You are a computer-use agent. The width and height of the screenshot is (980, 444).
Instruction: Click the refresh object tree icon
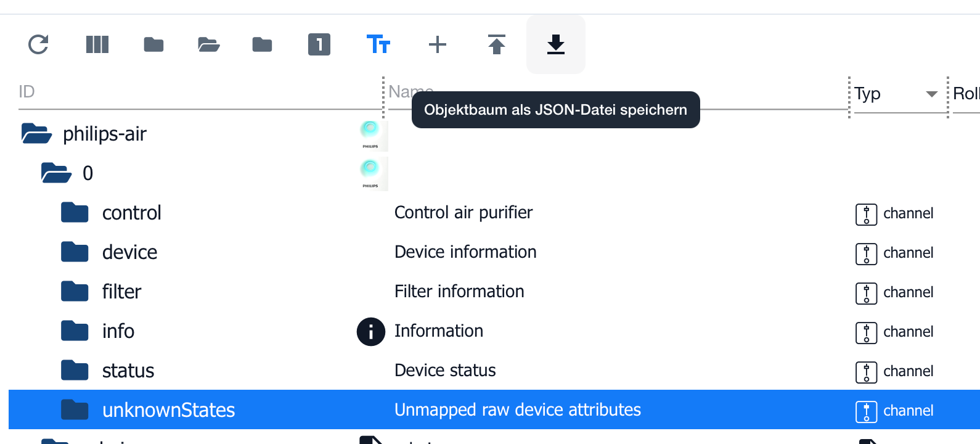[x=38, y=44]
